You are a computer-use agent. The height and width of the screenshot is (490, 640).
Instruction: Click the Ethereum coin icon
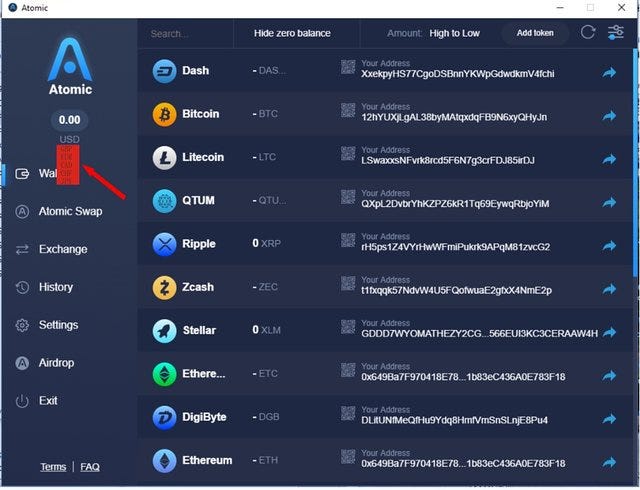[x=164, y=461]
